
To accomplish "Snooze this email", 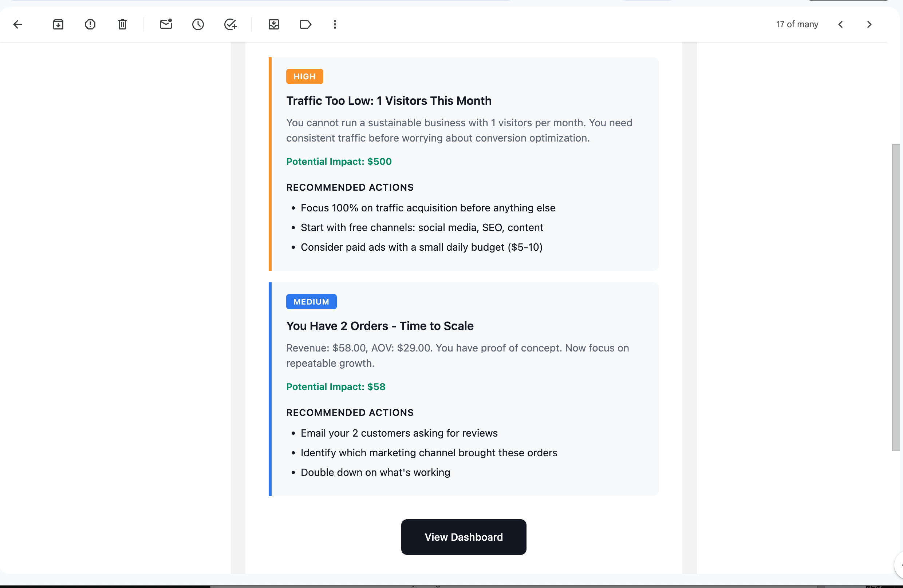I will coord(198,24).
